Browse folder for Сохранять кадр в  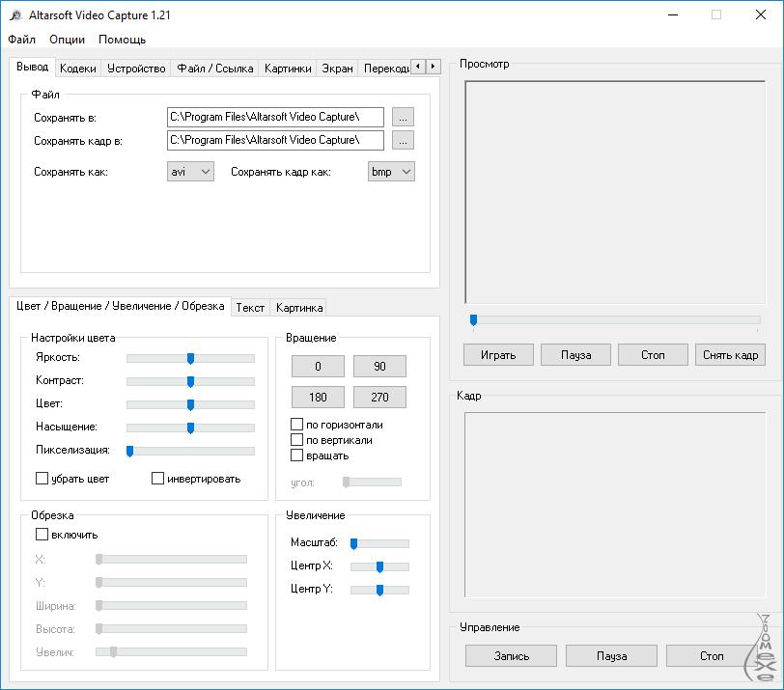pyautogui.click(x=403, y=140)
